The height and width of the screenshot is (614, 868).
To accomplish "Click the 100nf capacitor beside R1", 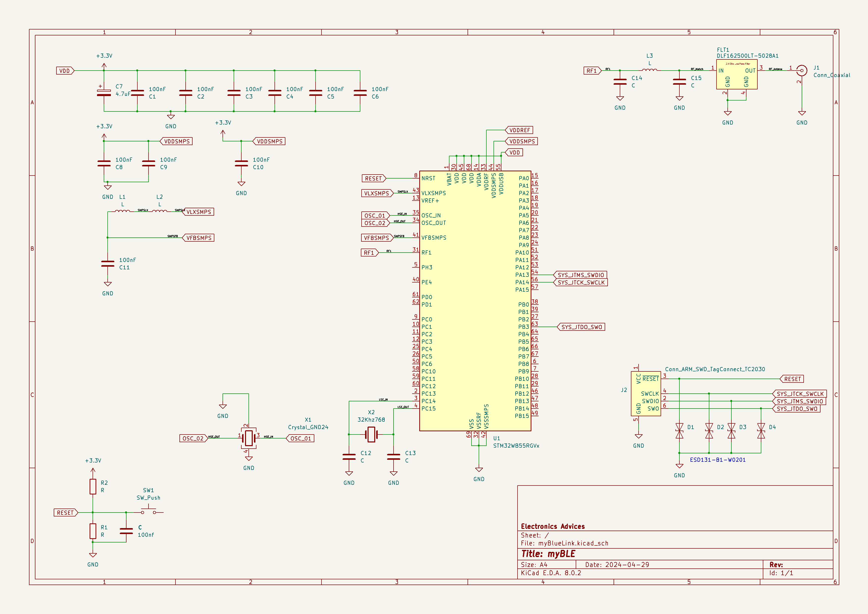I will coord(126,531).
